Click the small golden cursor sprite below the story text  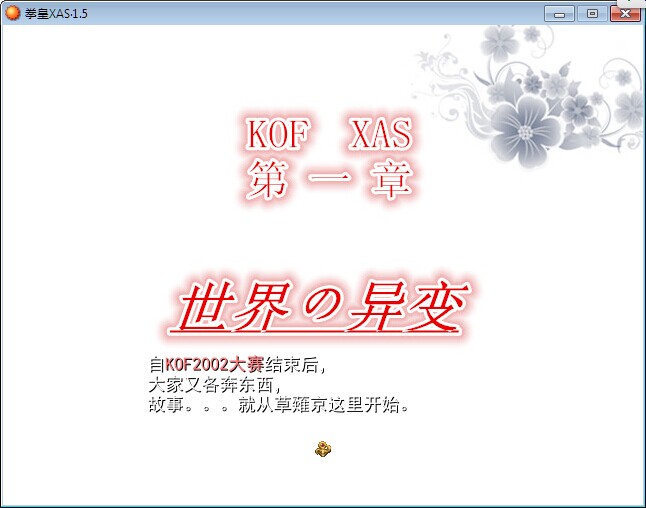click(323, 449)
